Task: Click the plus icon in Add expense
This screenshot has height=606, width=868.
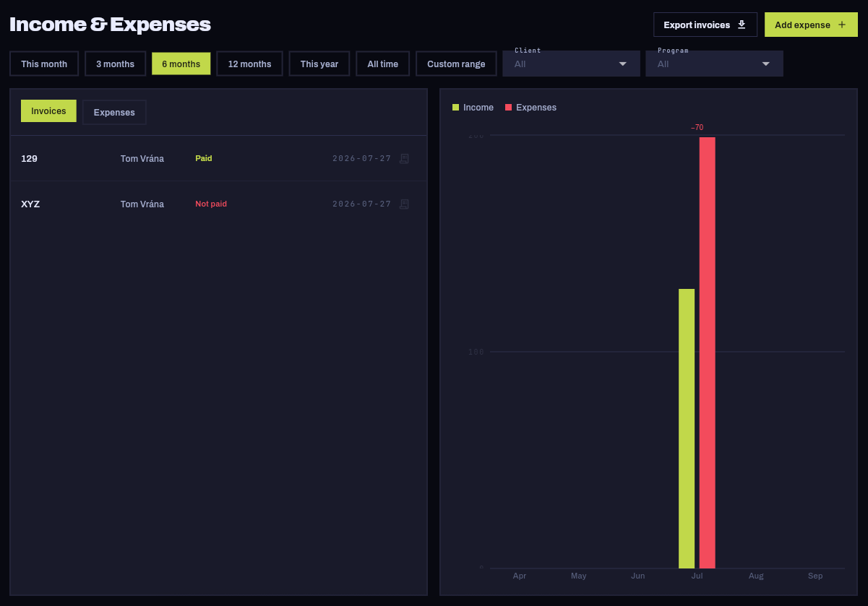Action: [842, 25]
